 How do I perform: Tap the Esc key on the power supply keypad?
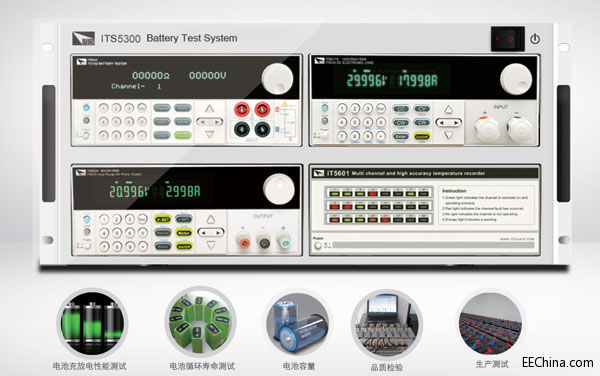coord(142,219)
